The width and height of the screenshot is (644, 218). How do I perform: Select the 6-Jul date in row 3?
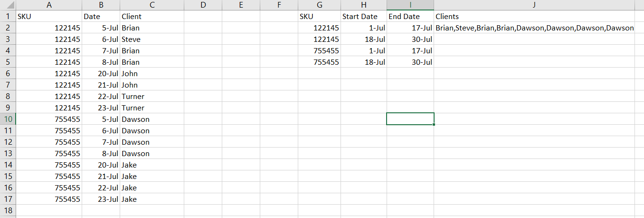point(101,39)
